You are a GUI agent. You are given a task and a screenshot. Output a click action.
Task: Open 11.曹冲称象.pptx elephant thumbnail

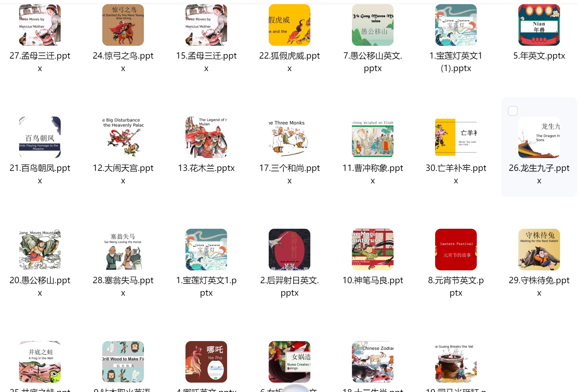(373, 137)
